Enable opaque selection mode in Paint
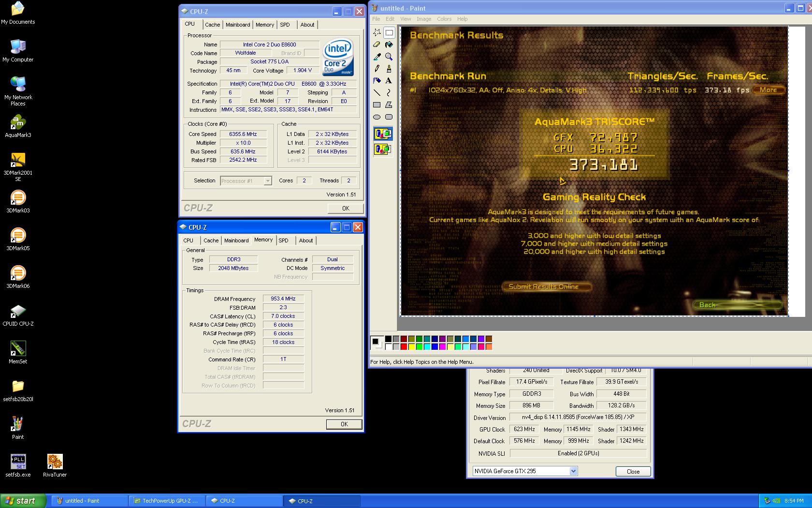The width and height of the screenshot is (812, 508). 383,134
